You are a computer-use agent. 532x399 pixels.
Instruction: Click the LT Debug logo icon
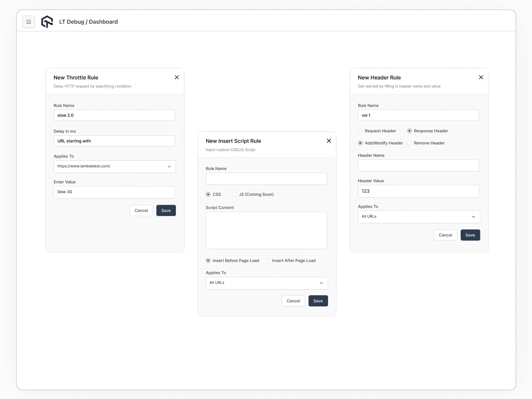click(x=47, y=22)
